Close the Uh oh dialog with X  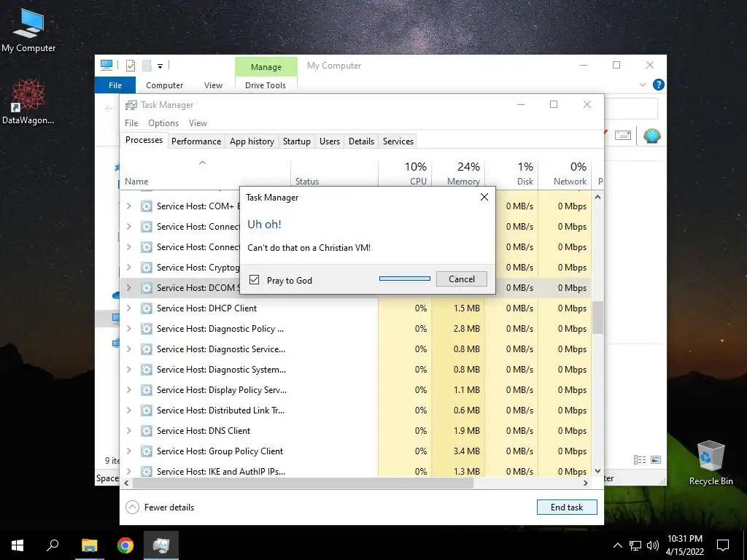[x=484, y=197]
